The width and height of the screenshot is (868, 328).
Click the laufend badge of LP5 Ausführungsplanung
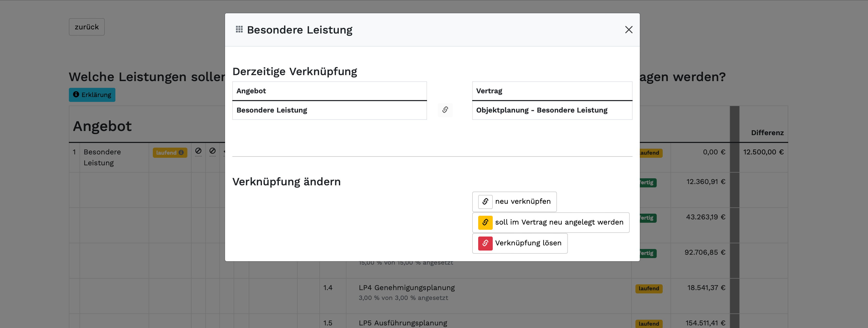[649, 324]
